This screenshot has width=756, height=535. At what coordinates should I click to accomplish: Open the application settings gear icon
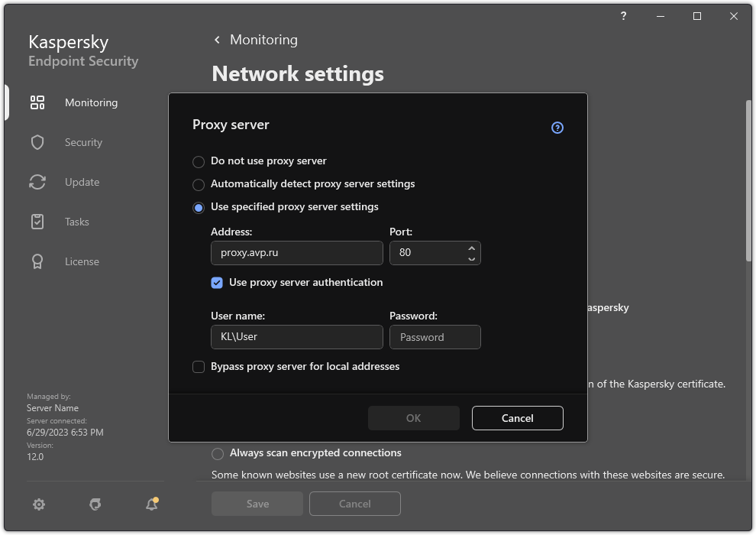pos(39,504)
